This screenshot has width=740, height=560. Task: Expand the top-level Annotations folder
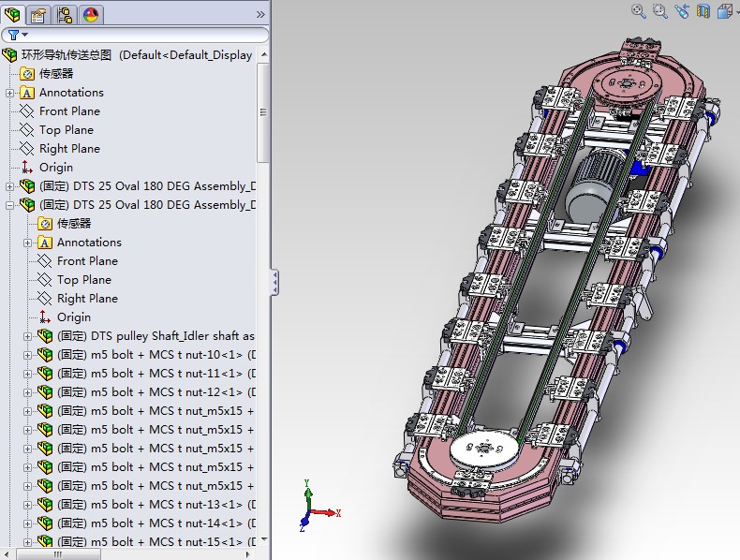9,93
